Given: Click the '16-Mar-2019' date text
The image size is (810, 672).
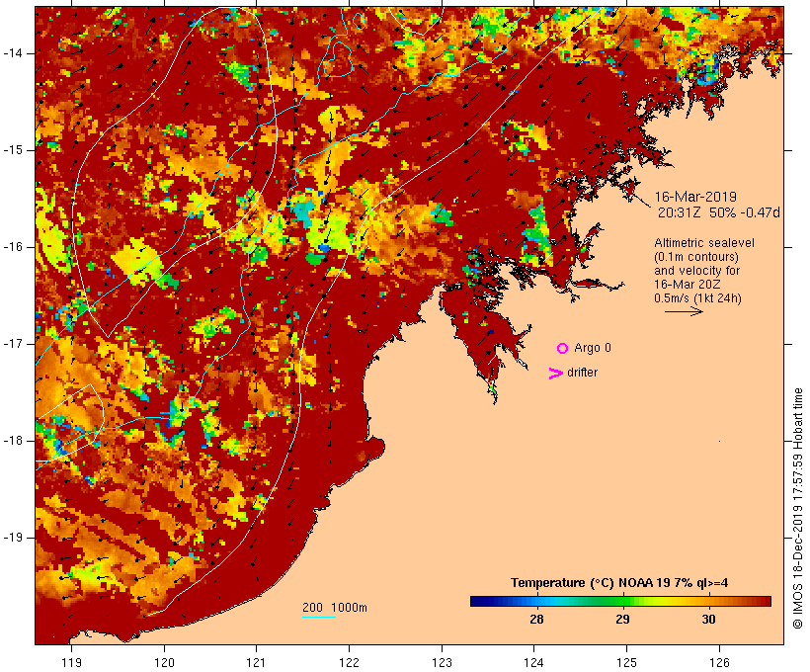Looking at the screenshot, I should pos(695,197).
